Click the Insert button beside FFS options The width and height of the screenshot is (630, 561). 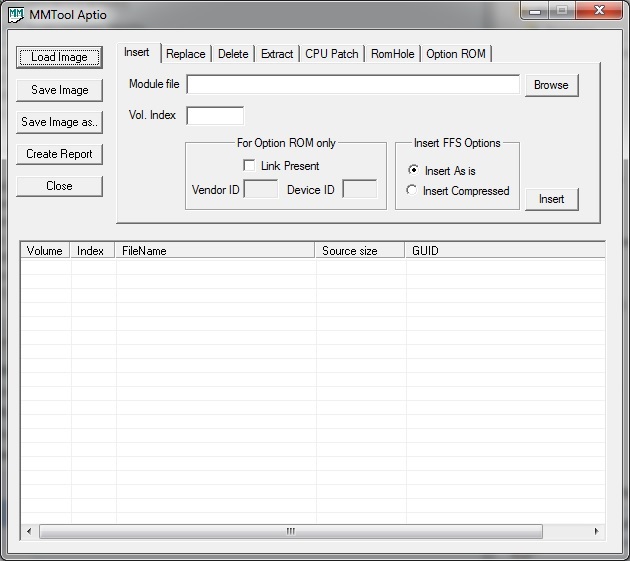pos(552,199)
